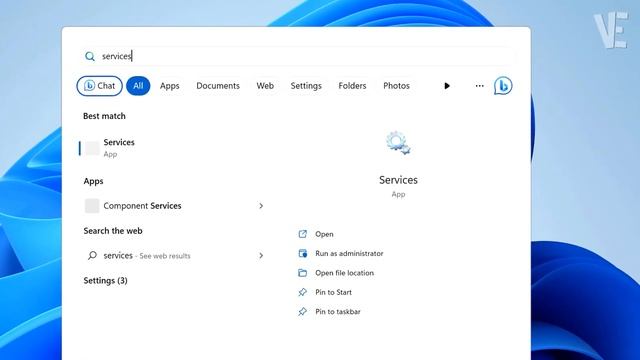
Task: Click Open file location
Action: 344,273
